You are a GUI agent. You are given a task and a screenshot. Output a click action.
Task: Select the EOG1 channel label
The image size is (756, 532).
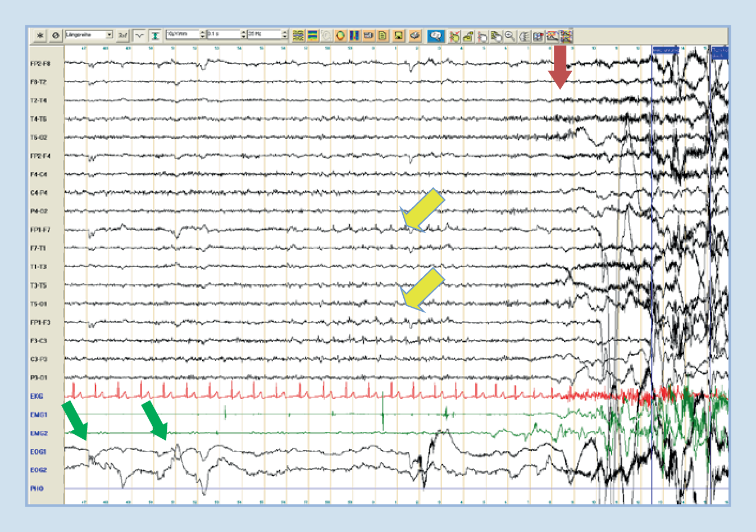(x=38, y=452)
